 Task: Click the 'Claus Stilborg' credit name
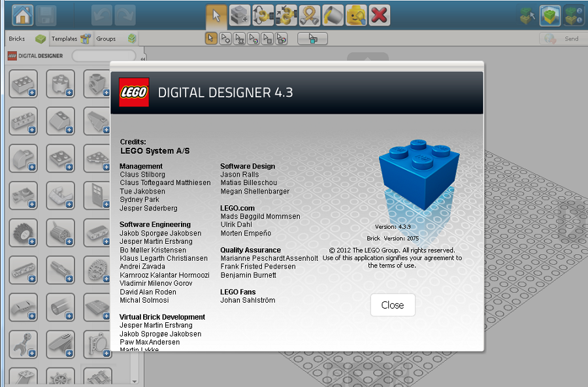pyautogui.click(x=142, y=174)
